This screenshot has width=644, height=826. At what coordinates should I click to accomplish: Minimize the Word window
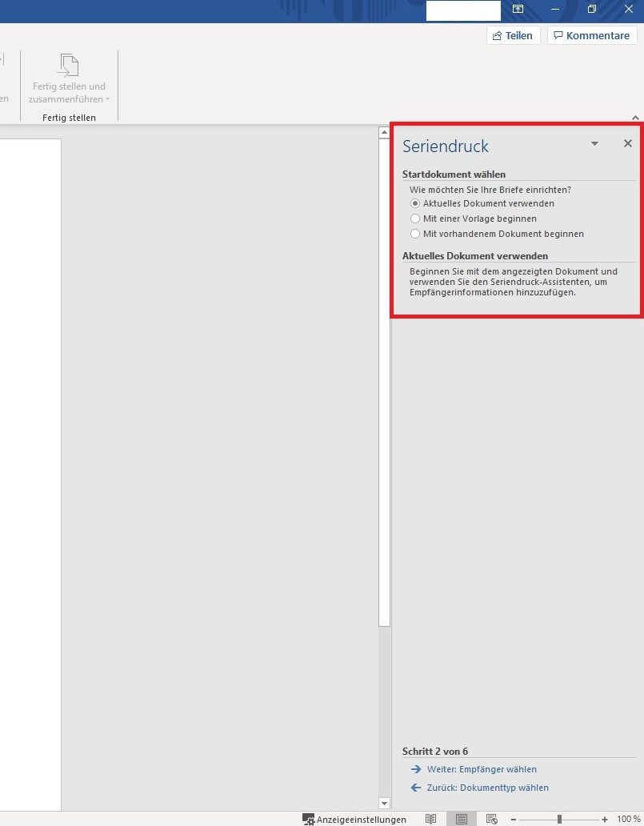pos(555,9)
